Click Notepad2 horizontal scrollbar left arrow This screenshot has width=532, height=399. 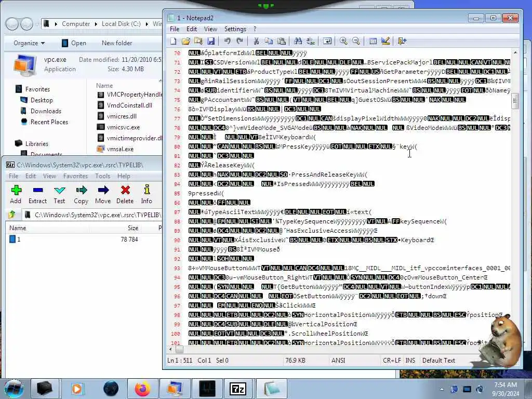click(170, 349)
